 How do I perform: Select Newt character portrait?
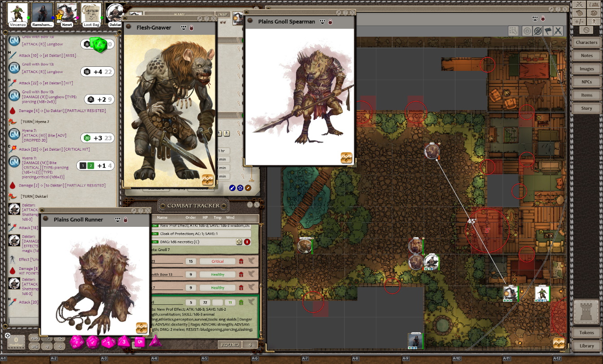click(67, 13)
